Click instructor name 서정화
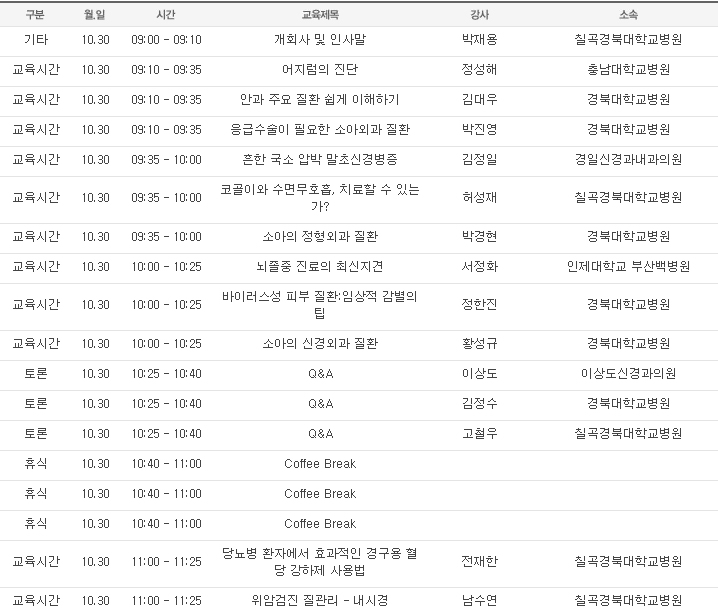 479,267
